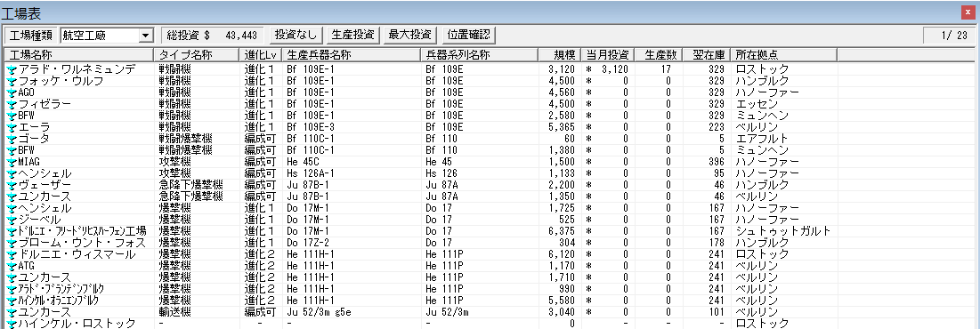Click the icon of ユンカース's He 111H-1 row
The height and width of the screenshot is (329, 980).
pos(12,277)
